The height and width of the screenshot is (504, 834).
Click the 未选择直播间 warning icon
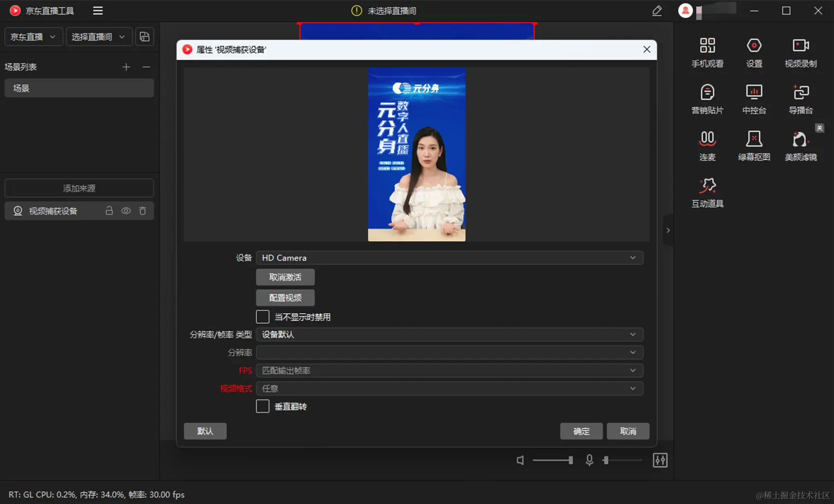tap(357, 10)
